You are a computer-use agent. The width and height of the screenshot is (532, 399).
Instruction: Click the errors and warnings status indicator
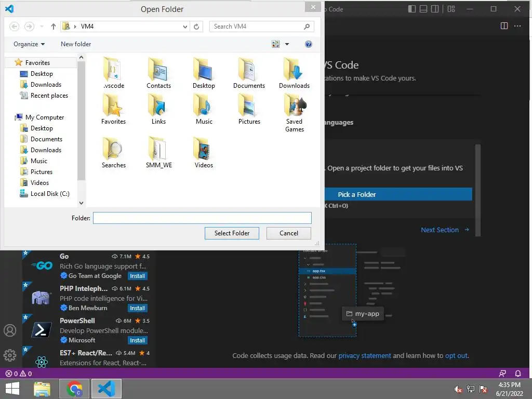coord(19,374)
